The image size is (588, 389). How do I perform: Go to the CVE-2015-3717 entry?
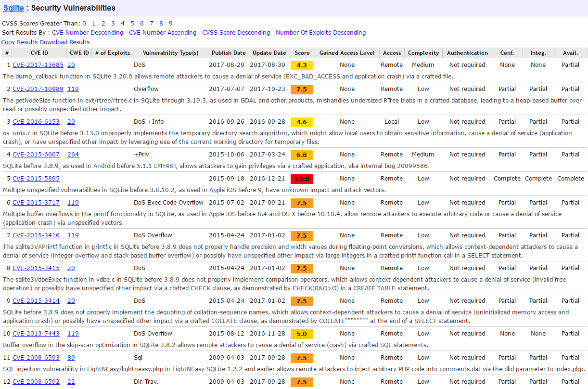36,203
